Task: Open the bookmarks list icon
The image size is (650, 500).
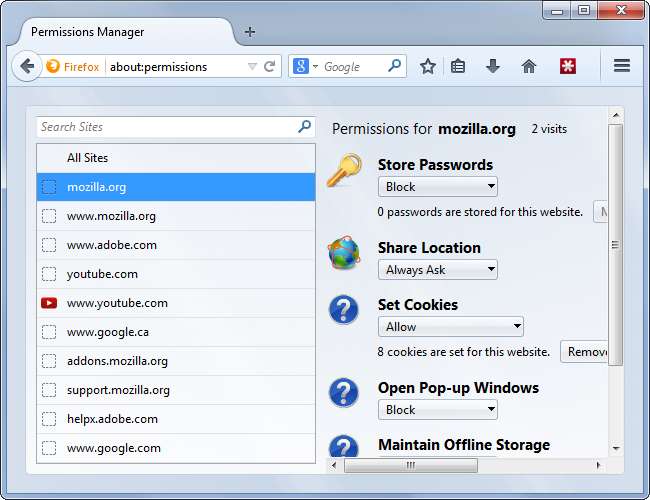Action: tap(458, 67)
